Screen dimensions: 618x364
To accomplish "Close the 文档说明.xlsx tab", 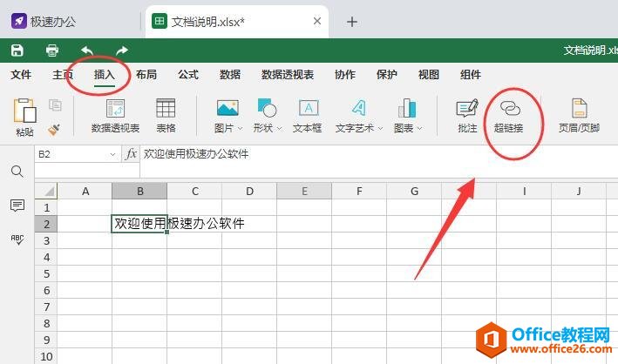I will pyautogui.click(x=317, y=21).
